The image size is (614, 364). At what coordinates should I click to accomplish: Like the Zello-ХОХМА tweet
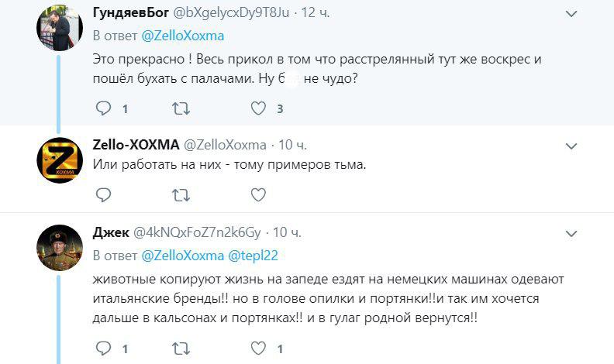click(x=259, y=194)
